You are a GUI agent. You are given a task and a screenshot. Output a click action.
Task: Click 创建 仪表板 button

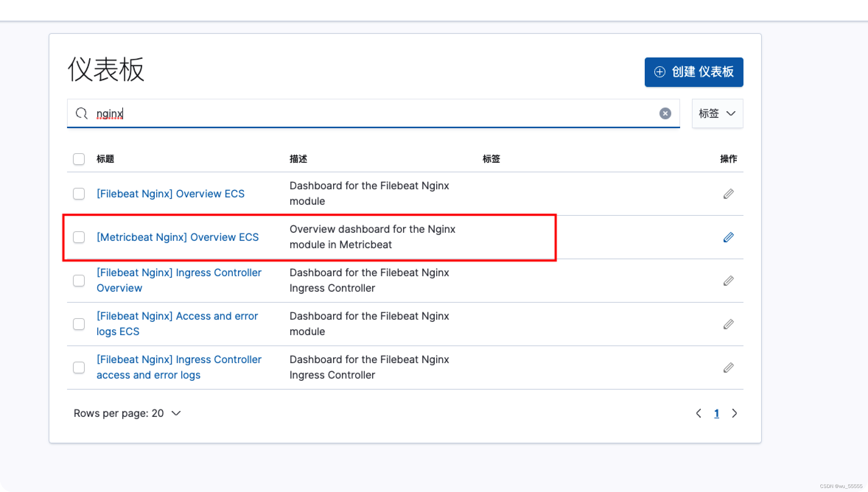[693, 72]
